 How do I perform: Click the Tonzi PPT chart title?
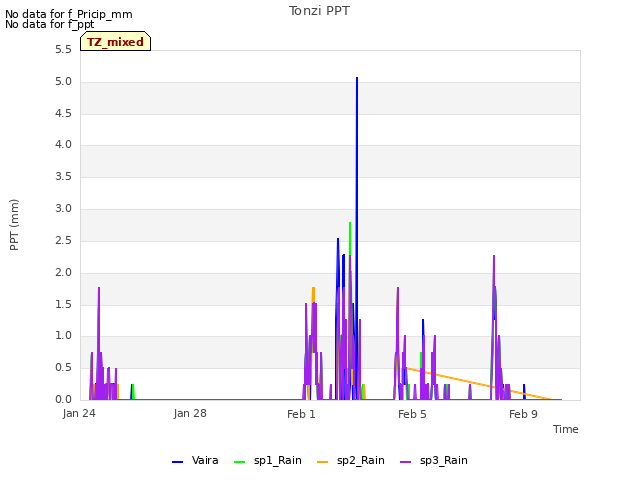pos(319,11)
